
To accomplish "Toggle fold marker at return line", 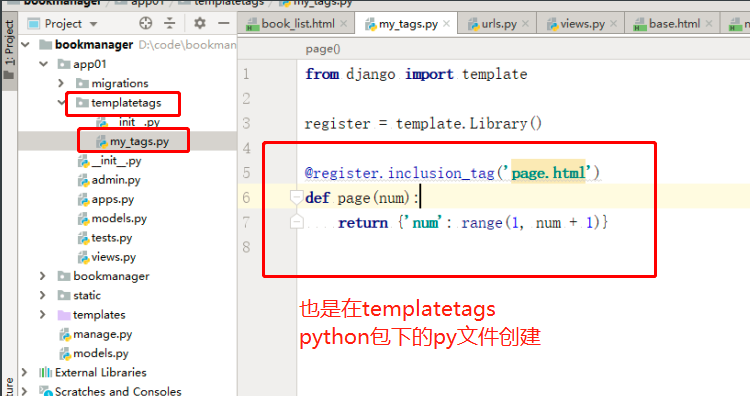I will pos(297,222).
